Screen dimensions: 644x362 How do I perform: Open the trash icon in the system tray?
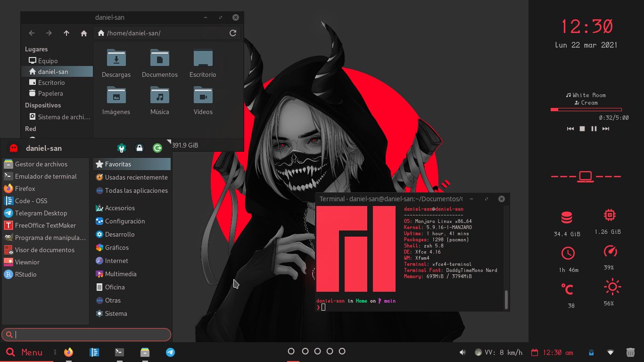coord(630,352)
